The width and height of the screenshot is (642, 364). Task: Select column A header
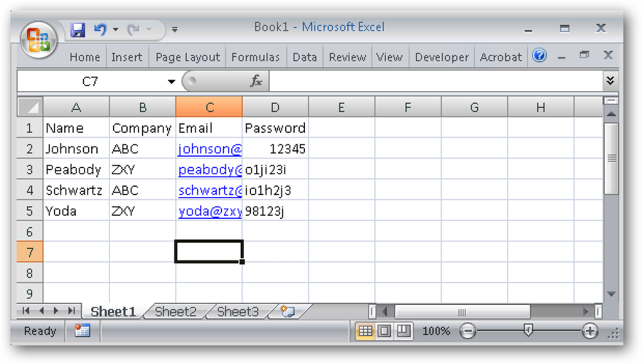76,107
